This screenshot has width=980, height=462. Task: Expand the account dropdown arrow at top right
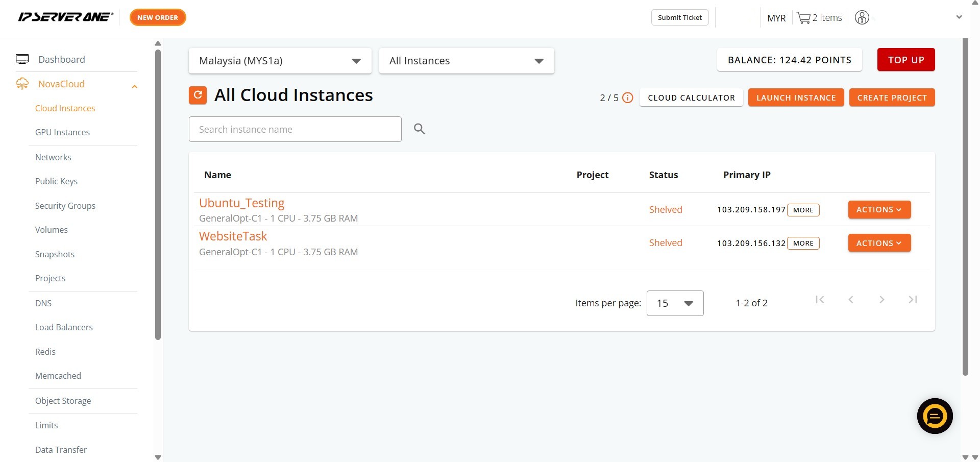pyautogui.click(x=959, y=17)
